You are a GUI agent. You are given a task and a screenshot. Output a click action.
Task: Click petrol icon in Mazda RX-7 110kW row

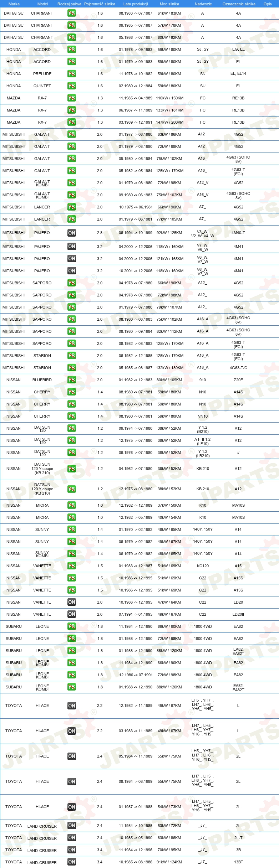(x=72, y=98)
